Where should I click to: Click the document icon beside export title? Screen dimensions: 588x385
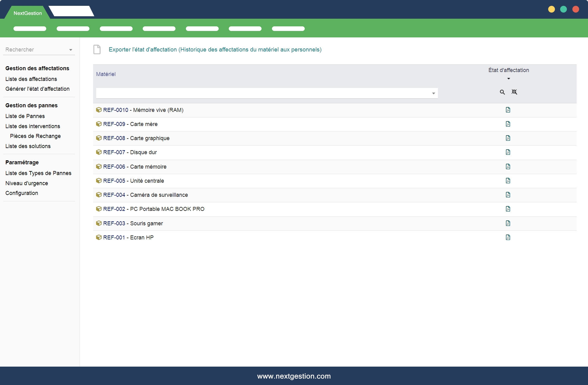[x=97, y=49]
